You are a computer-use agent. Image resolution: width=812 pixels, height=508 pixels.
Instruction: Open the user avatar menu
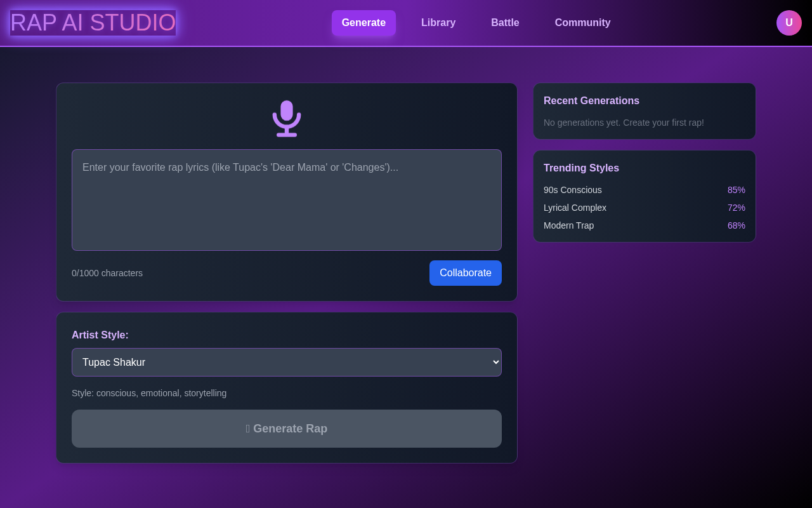coord(789,22)
